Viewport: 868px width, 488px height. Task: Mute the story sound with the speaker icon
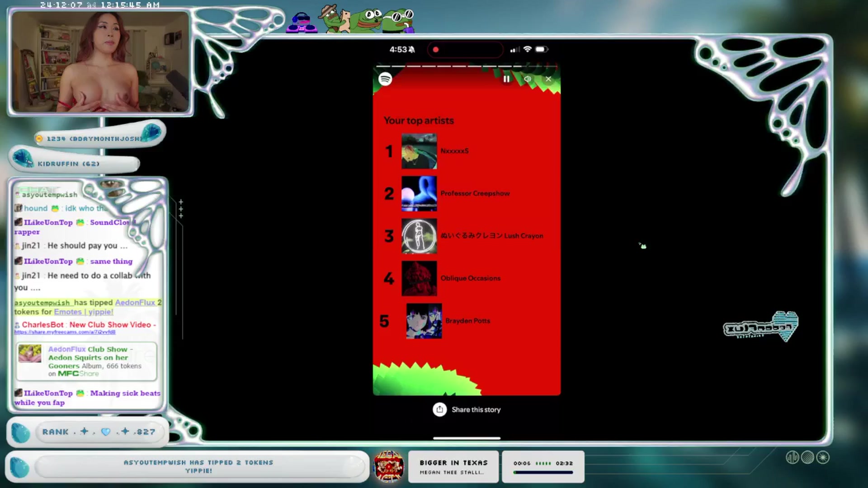tap(527, 79)
